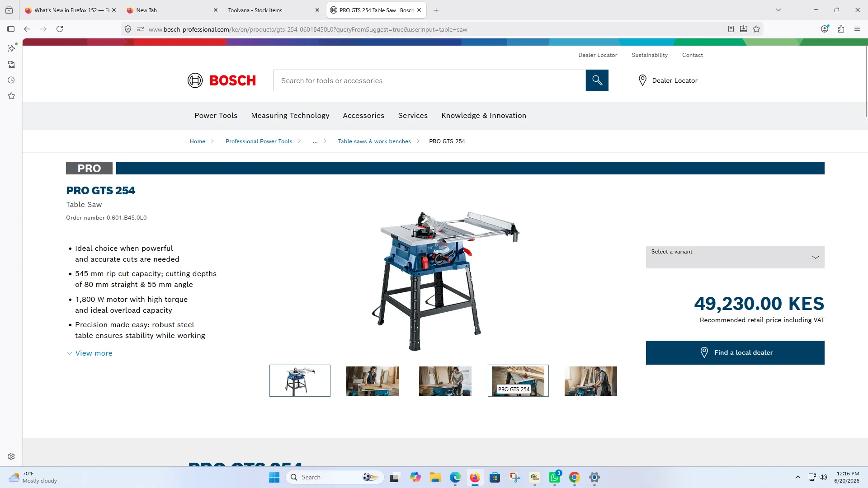Click the Dealer Locator pin icon
Screen dimensions: 868x488
click(x=642, y=80)
